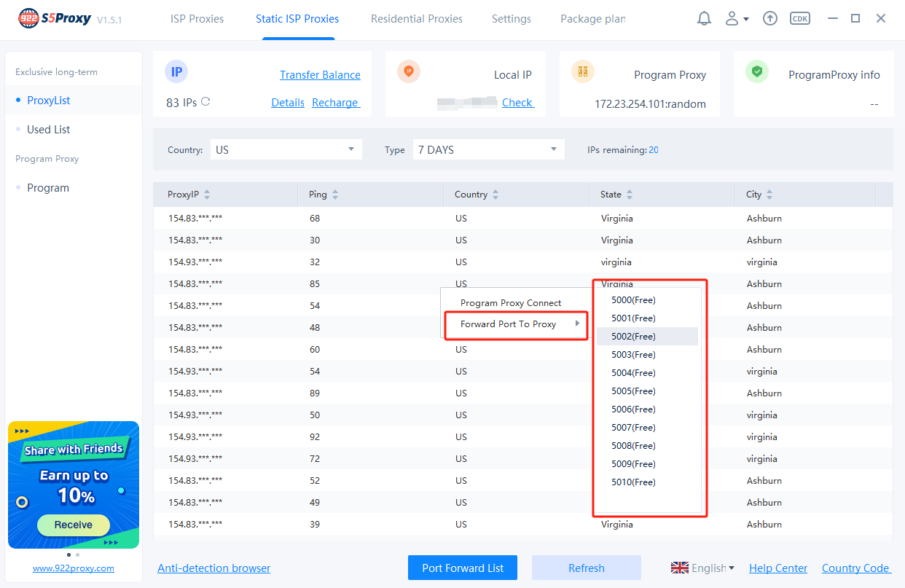
Task: Open Used List in the sidebar
Action: tap(49, 130)
